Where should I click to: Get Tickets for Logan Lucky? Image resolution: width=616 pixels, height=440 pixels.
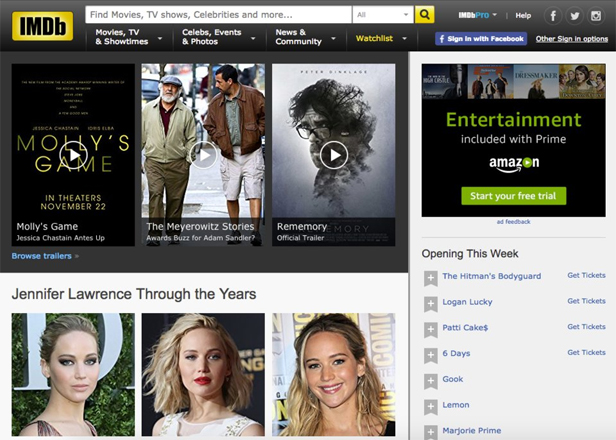(586, 301)
